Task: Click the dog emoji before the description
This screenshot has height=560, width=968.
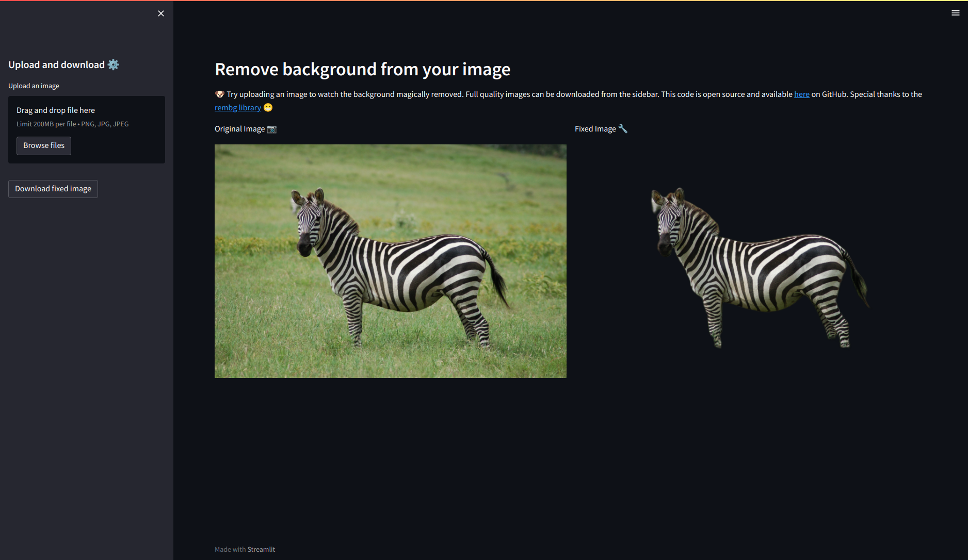Action: [220, 94]
